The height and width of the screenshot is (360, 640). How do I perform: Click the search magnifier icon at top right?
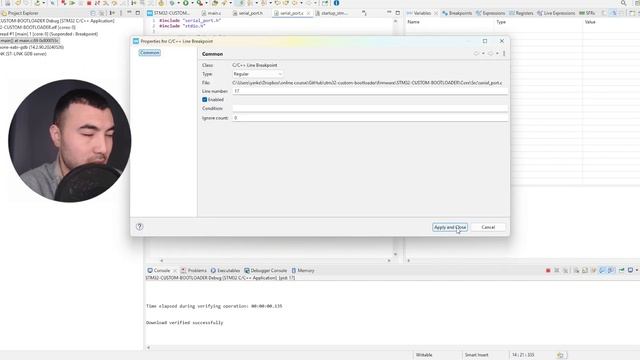tap(623, 3)
